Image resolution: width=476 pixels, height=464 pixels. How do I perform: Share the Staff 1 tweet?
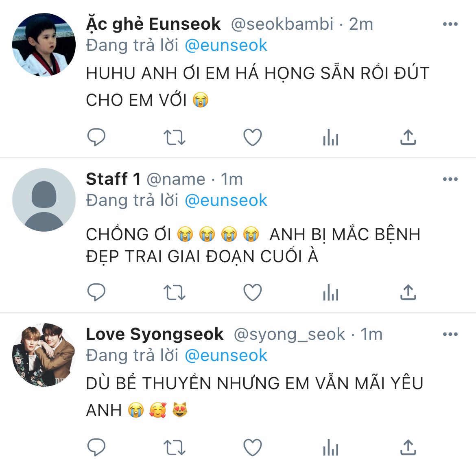pyautogui.click(x=408, y=292)
